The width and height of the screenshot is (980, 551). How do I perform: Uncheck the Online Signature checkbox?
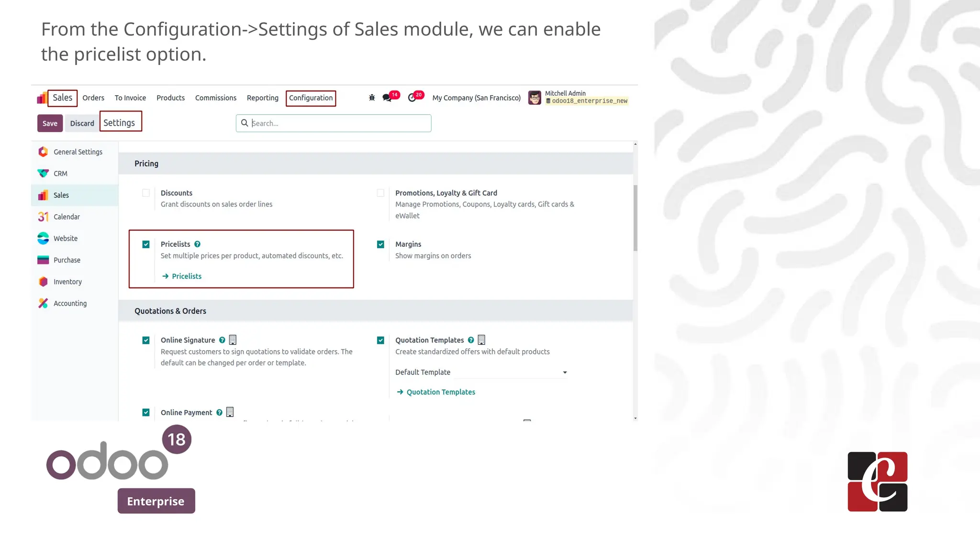coord(146,341)
